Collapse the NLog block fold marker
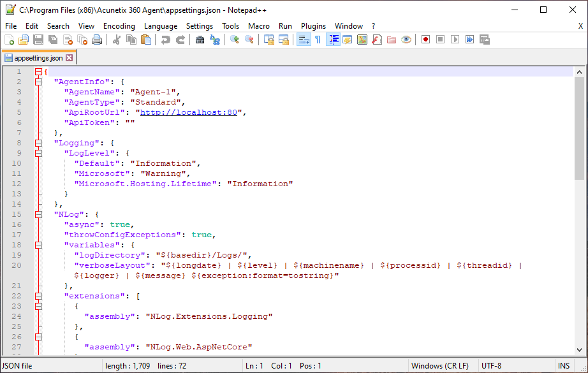Screen dimensions: 588x373 point(38,214)
